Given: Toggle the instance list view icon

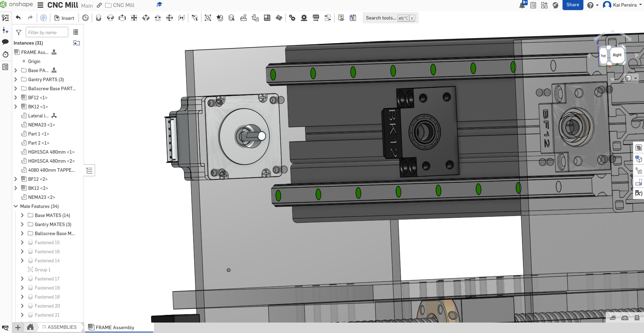Looking at the screenshot, I should click(76, 32).
